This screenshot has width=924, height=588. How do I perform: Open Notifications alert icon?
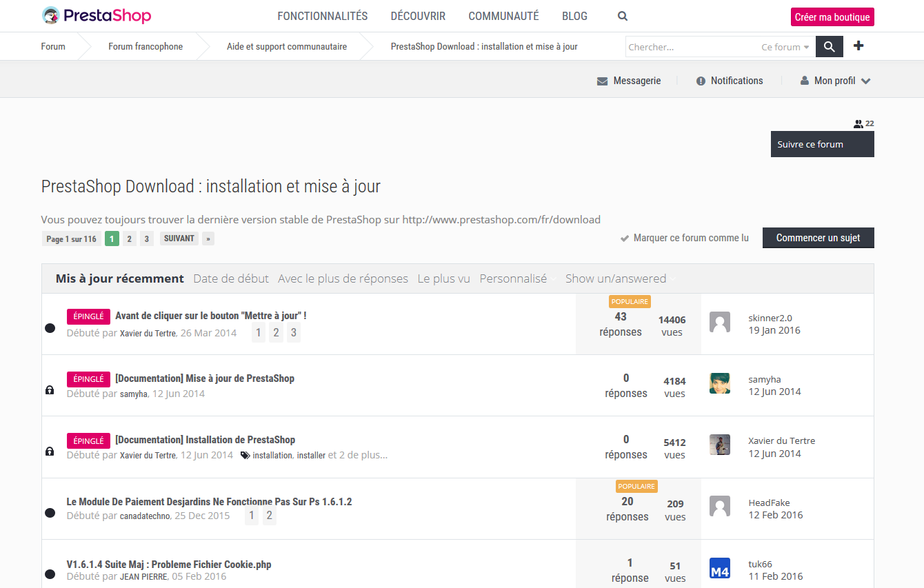tap(701, 81)
